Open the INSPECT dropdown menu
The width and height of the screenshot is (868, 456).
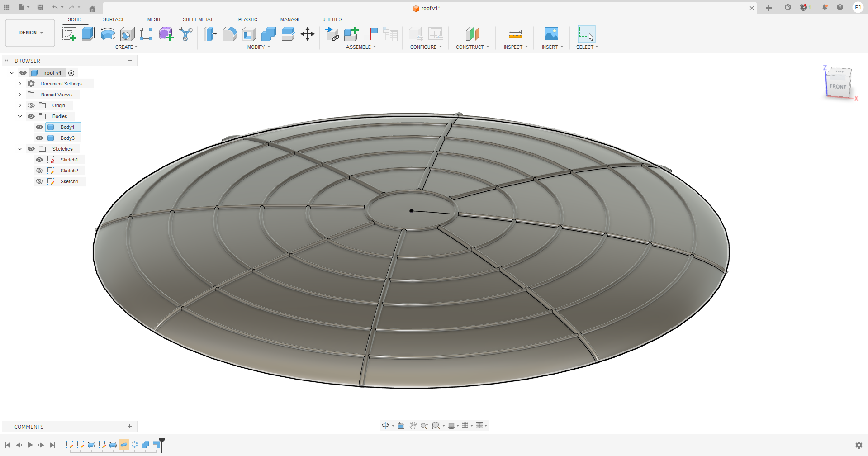[x=516, y=47]
